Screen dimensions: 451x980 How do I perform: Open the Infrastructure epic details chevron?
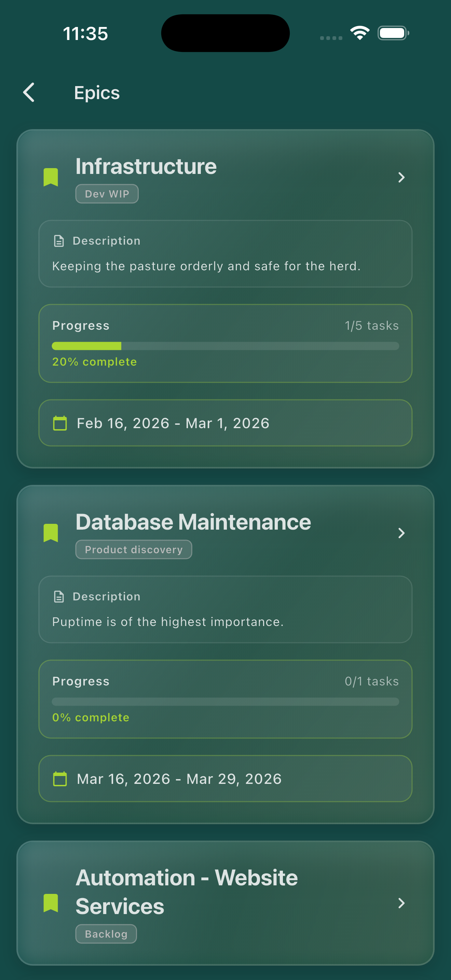pos(401,177)
